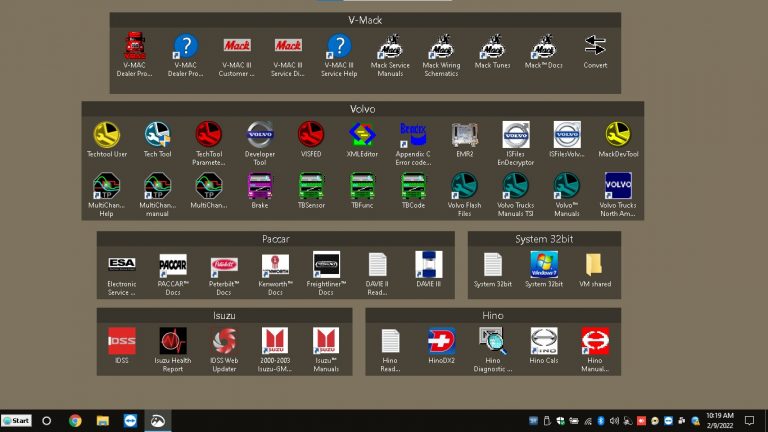The image size is (768, 432).
Task: Open the Developer Tool Volvo icon
Action: tap(259, 136)
